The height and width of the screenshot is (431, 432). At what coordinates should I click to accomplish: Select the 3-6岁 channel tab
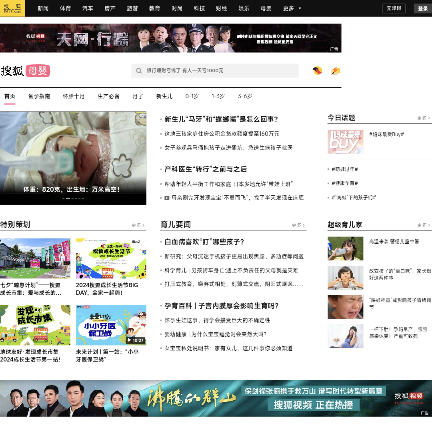point(245,96)
